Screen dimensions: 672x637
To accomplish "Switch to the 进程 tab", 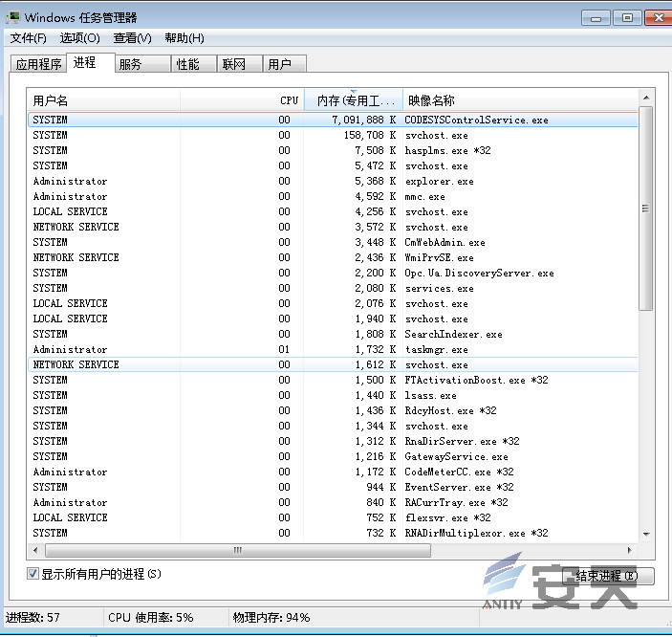I will point(91,62).
